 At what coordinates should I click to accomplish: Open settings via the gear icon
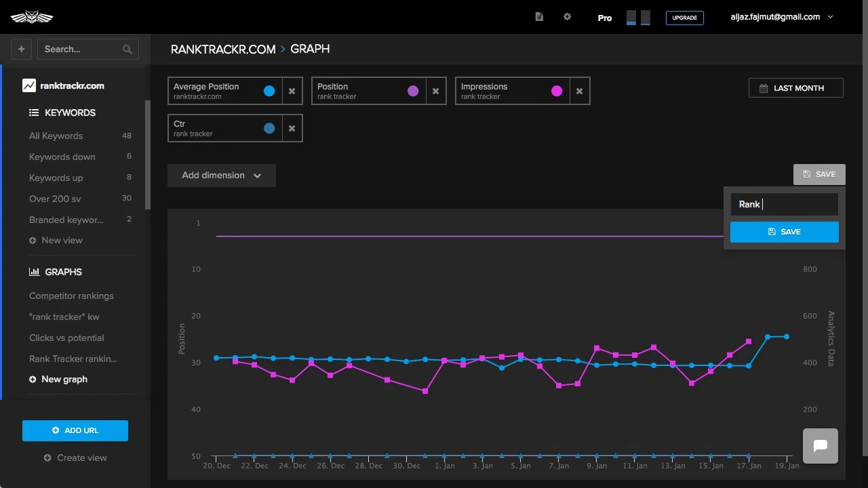click(568, 17)
